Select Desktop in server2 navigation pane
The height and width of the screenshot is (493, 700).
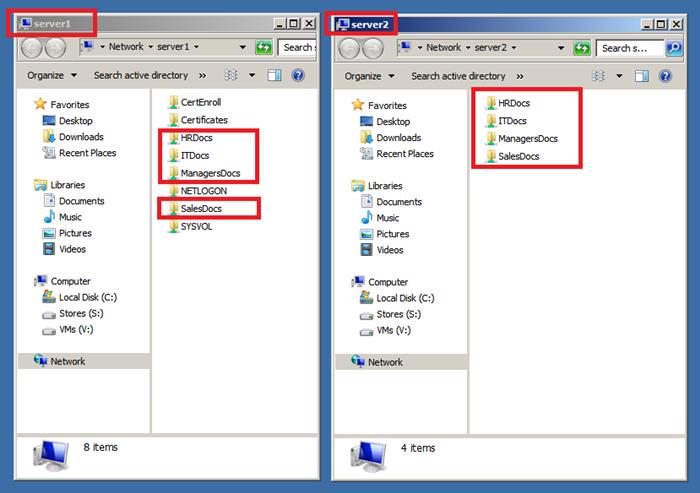click(385, 121)
